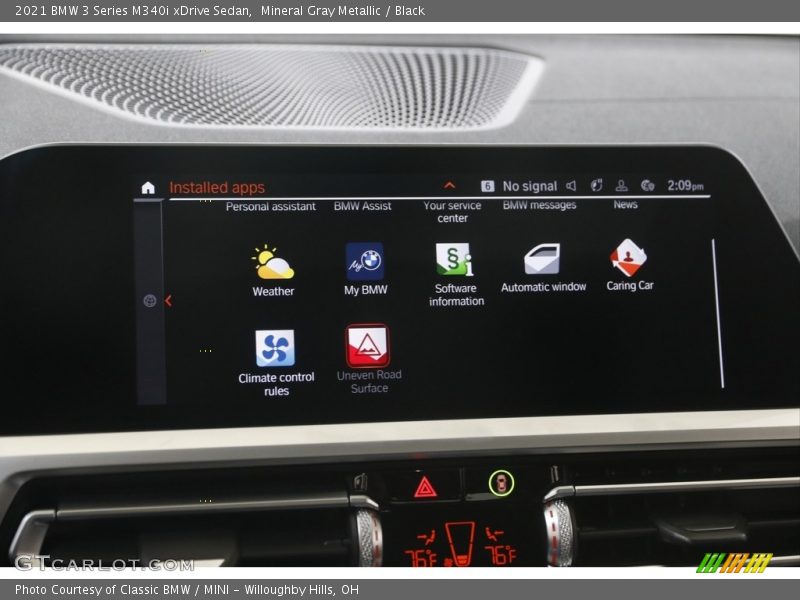
Task: Open the News app label
Action: (x=625, y=204)
